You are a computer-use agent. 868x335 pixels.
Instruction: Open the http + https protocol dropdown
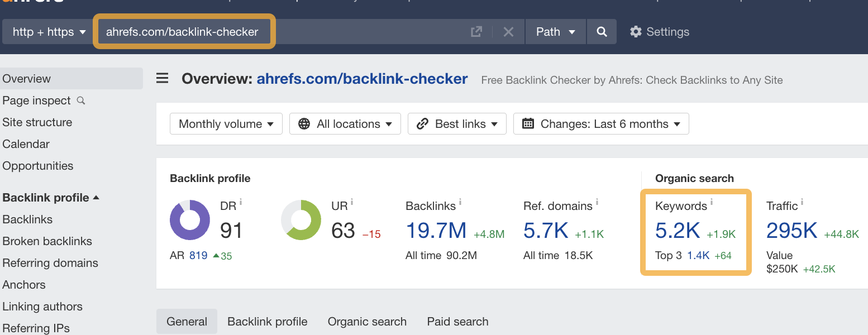point(49,32)
